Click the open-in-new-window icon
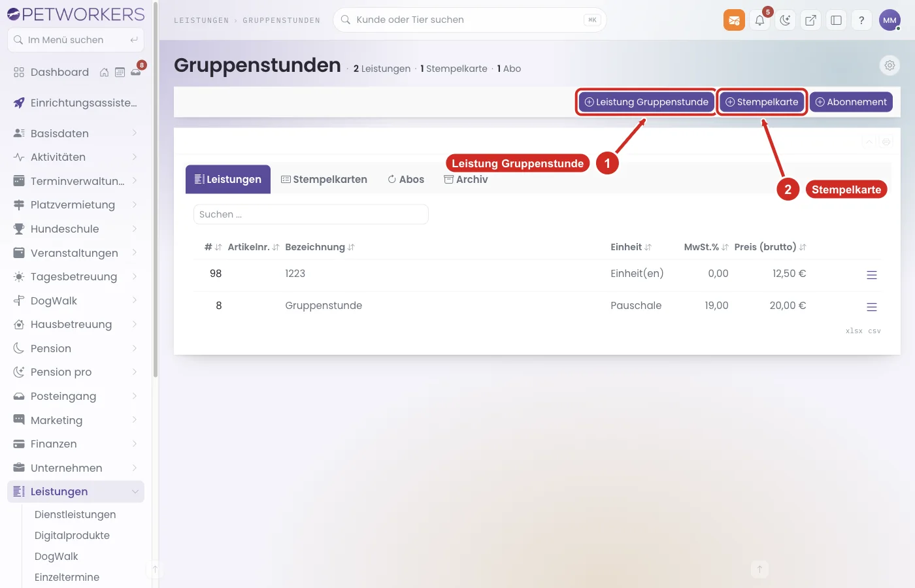The image size is (915, 588). [810, 20]
